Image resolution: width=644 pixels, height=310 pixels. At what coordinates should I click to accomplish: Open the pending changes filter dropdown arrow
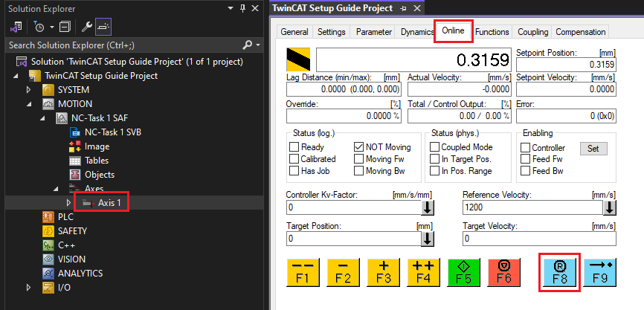point(52,28)
